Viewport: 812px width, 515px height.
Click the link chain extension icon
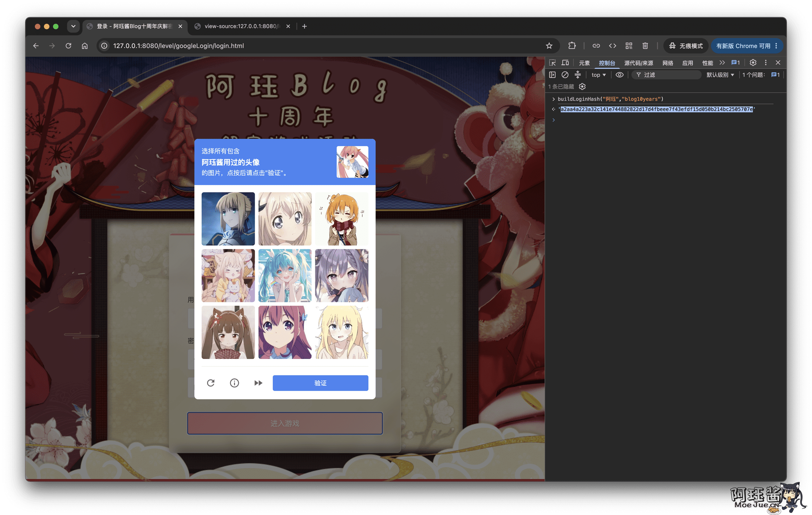[596, 46]
